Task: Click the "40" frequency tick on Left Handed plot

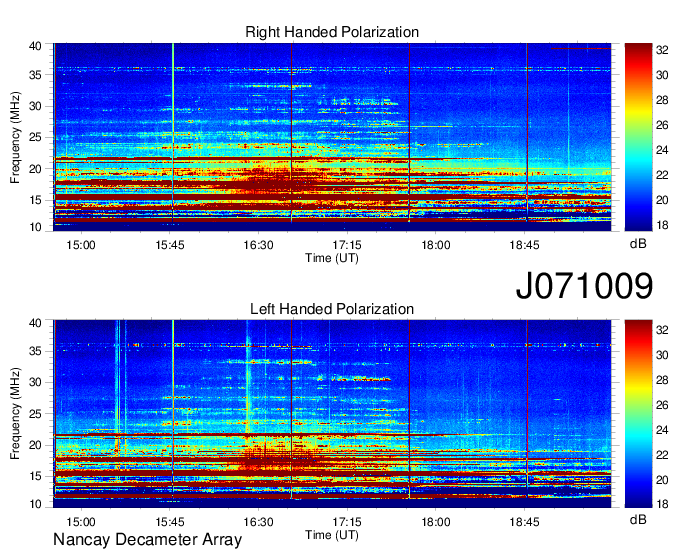Action: coord(36,323)
